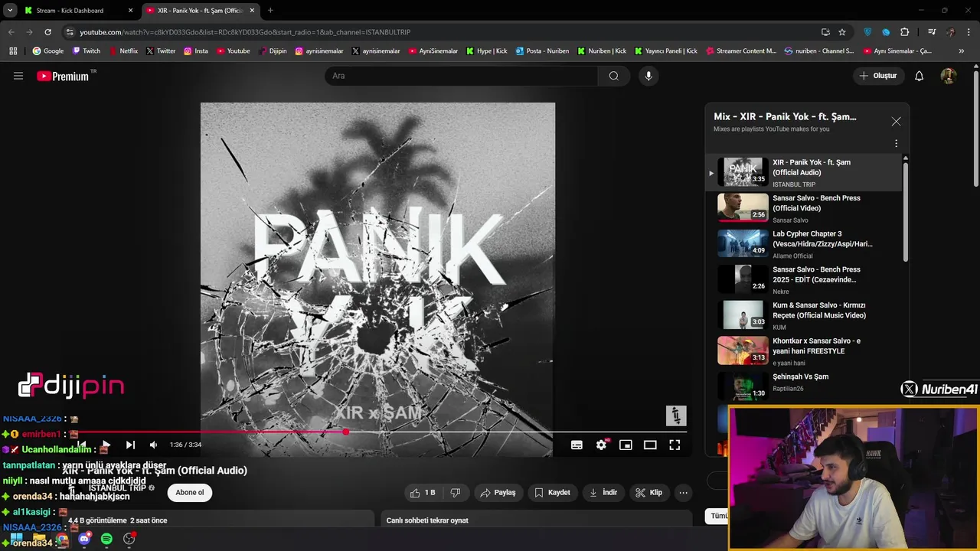Switch to Stream - Kick Dashboard tab
Viewport: 980px width, 551px height.
pos(70,11)
